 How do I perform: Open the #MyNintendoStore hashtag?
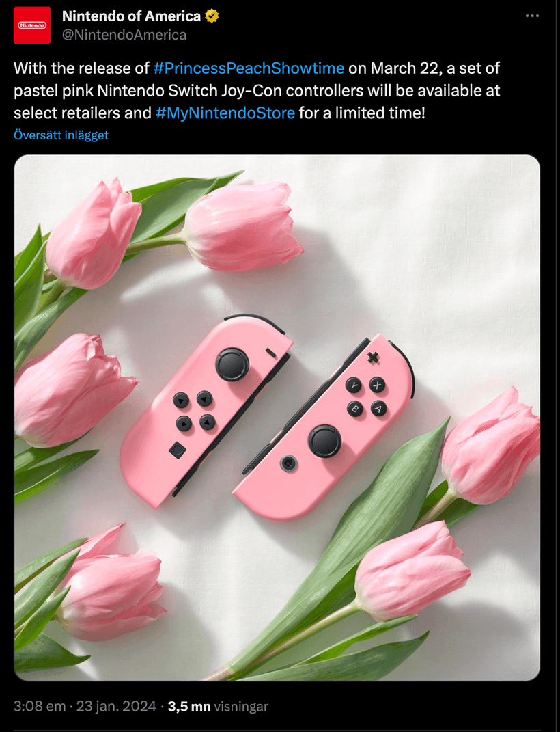pos(225,112)
